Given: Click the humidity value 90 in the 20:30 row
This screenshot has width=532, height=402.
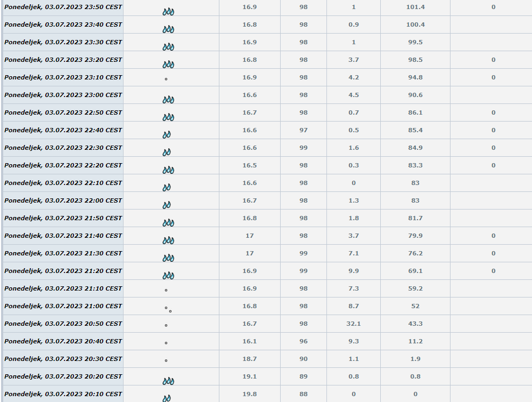Looking at the screenshot, I should [x=304, y=359].
